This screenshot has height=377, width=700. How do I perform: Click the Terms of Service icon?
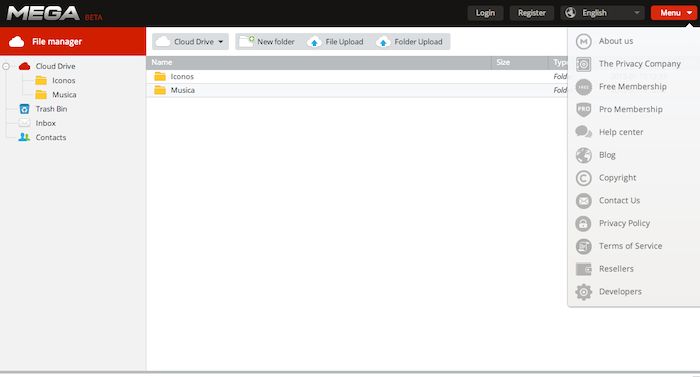point(583,247)
